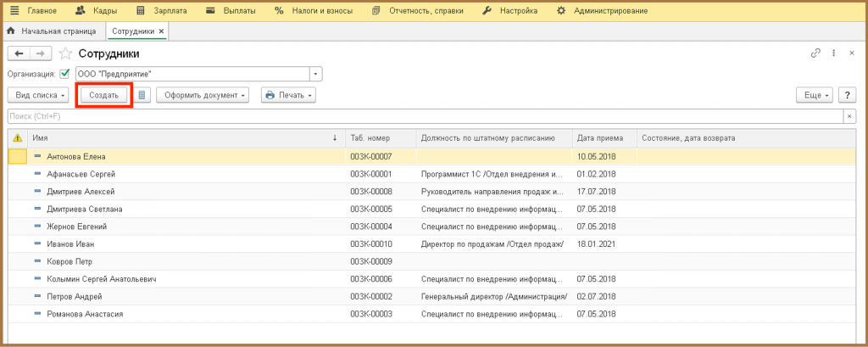Click the hire date 17.07.2018

tap(596, 192)
